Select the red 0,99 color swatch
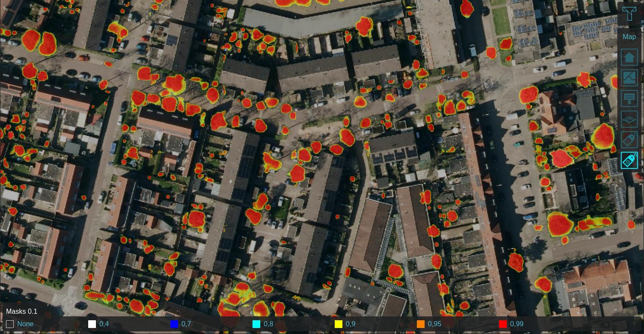This screenshot has width=644, height=334. (x=503, y=324)
